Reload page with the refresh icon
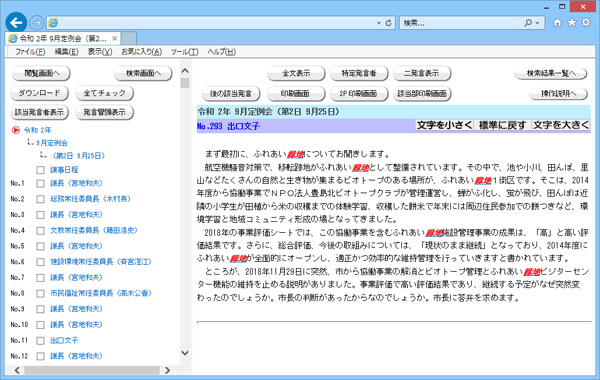The width and height of the screenshot is (600, 380). [388, 23]
